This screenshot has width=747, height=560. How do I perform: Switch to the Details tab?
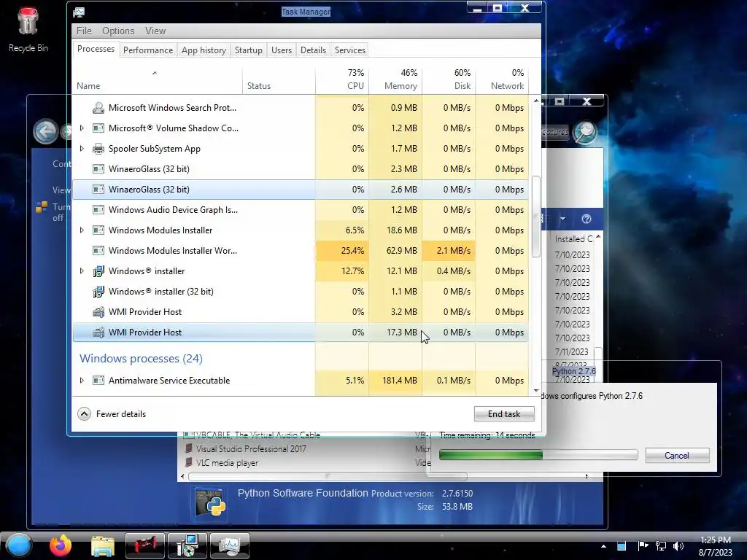pos(314,50)
